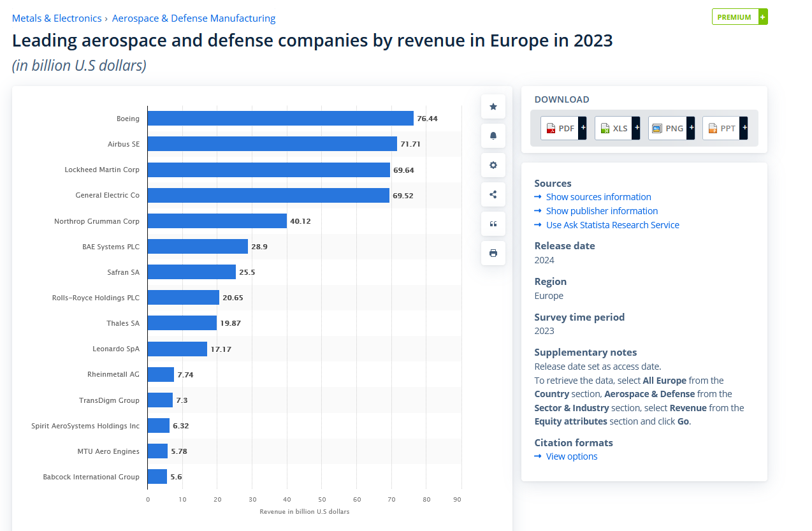Click the Northrop Grumman Corp bar
Viewport: 812px width, 531px height.
217,221
